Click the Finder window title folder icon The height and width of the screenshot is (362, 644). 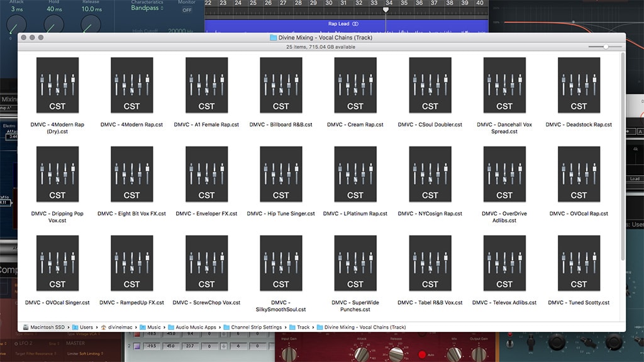[273, 37]
